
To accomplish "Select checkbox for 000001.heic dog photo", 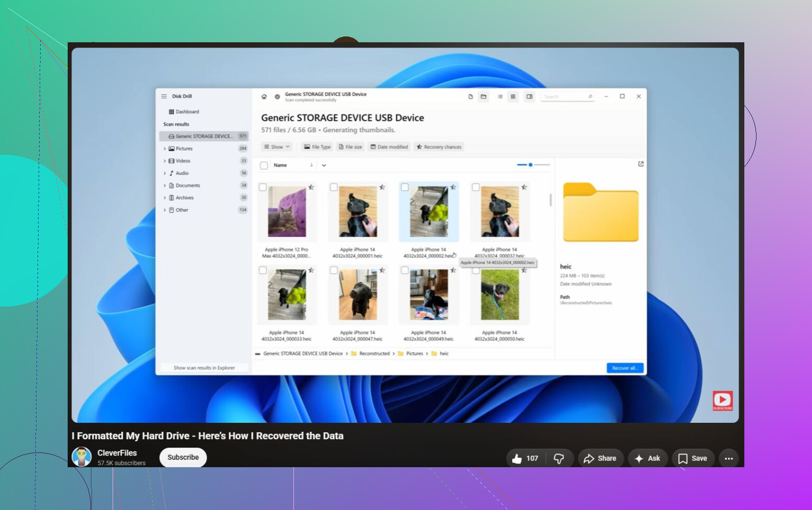I will pyautogui.click(x=334, y=187).
